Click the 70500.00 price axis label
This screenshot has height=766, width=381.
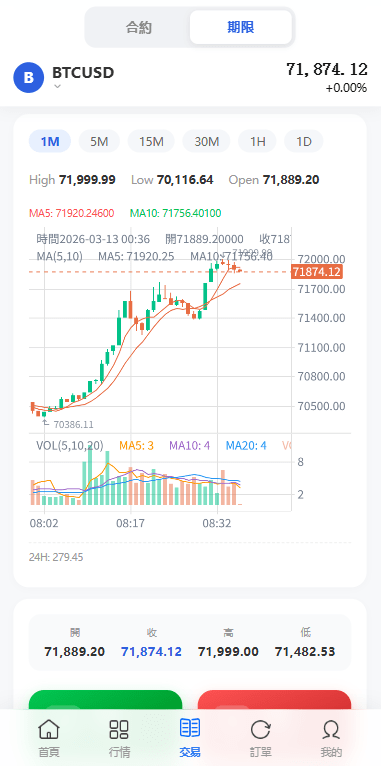pos(321,406)
